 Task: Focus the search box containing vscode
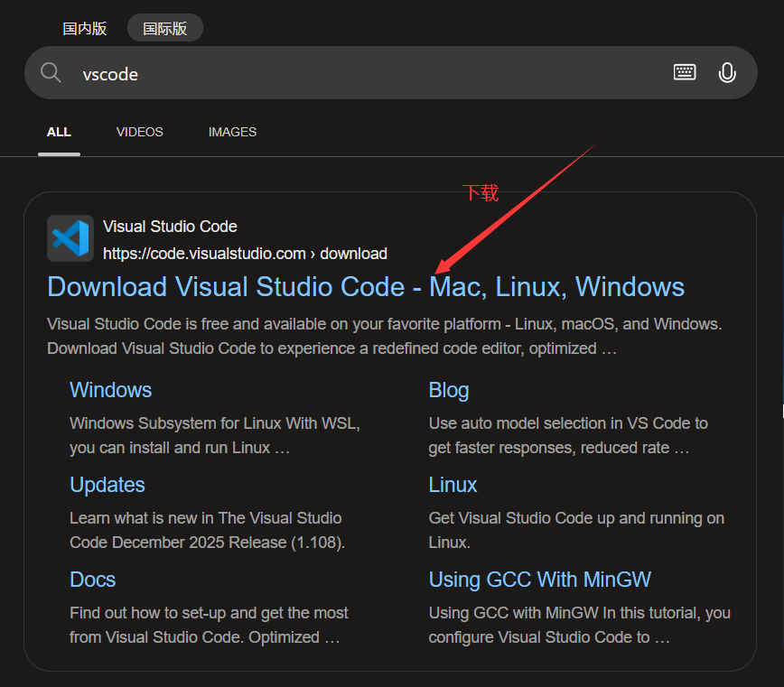[361, 74]
